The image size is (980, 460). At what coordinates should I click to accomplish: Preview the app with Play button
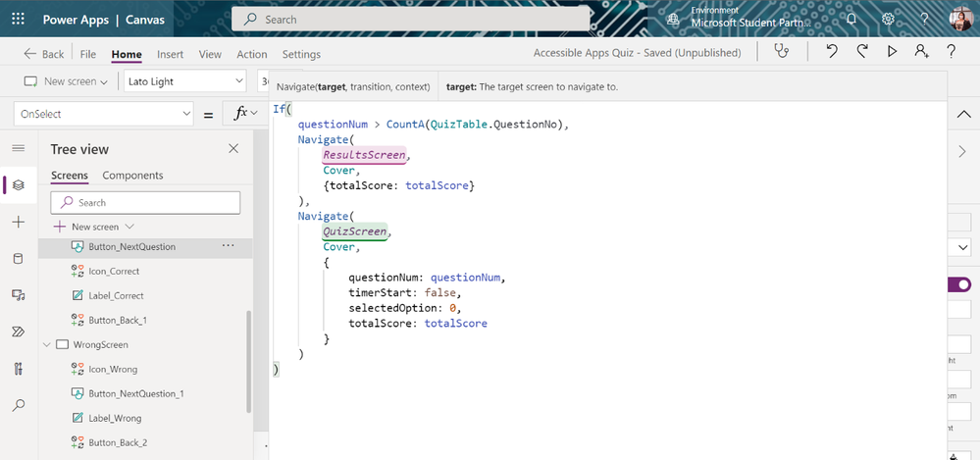892,51
